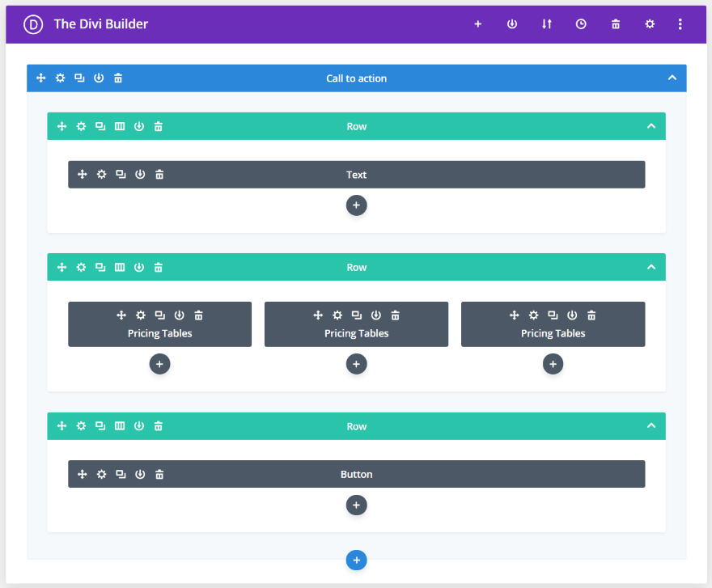
Task: Collapse the Call to action section
Action: coord(672,78)
